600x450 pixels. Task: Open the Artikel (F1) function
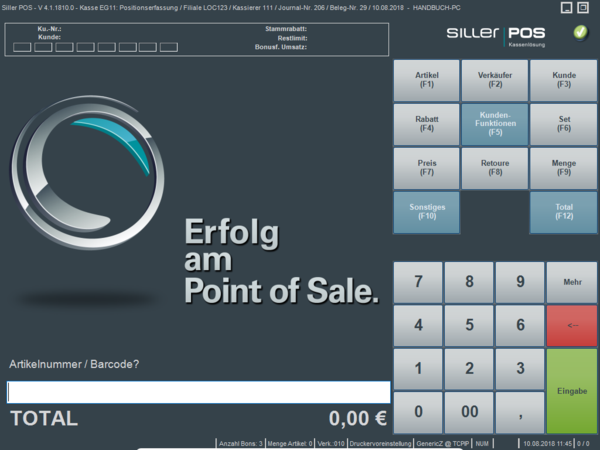[x=427, y=79]
